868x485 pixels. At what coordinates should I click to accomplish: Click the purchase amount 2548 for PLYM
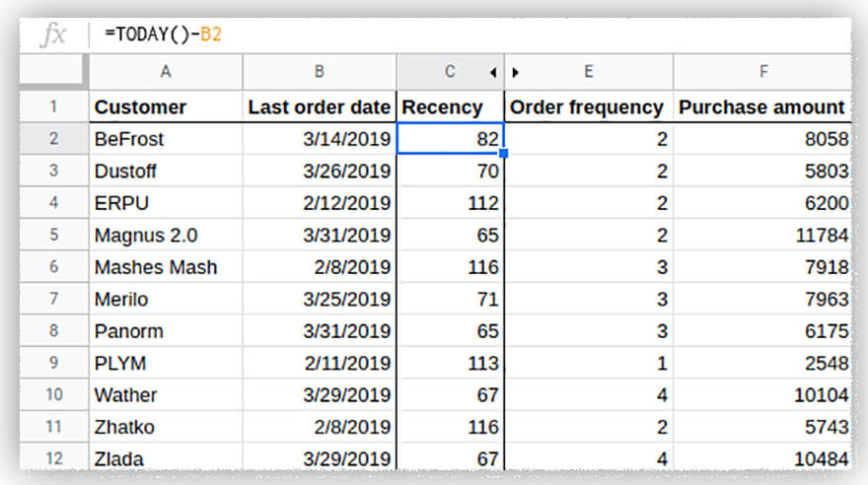click(761, 364)
